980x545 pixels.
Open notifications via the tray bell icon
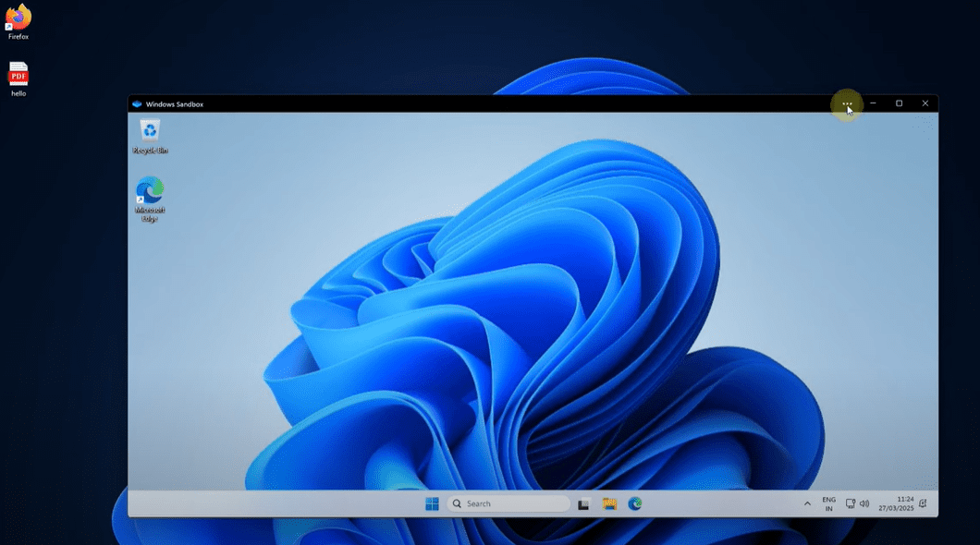click(922, 503)
